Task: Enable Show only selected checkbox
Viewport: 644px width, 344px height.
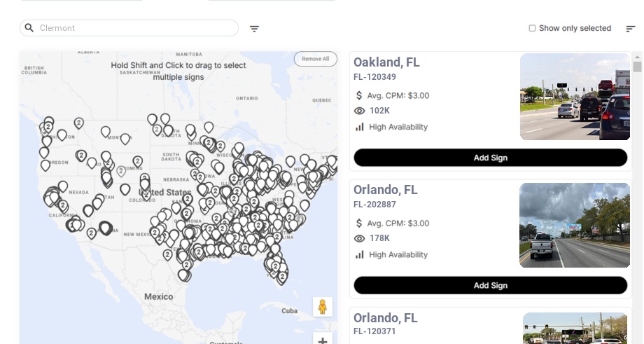Action: pyautogui.click(x=532, y=29)
